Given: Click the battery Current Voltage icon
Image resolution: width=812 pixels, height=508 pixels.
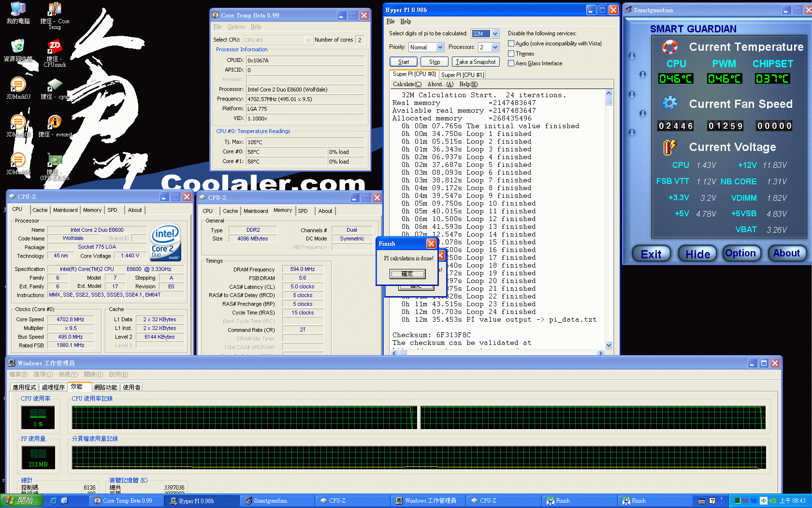Looking at the screenshot, I should pos(669,147).
